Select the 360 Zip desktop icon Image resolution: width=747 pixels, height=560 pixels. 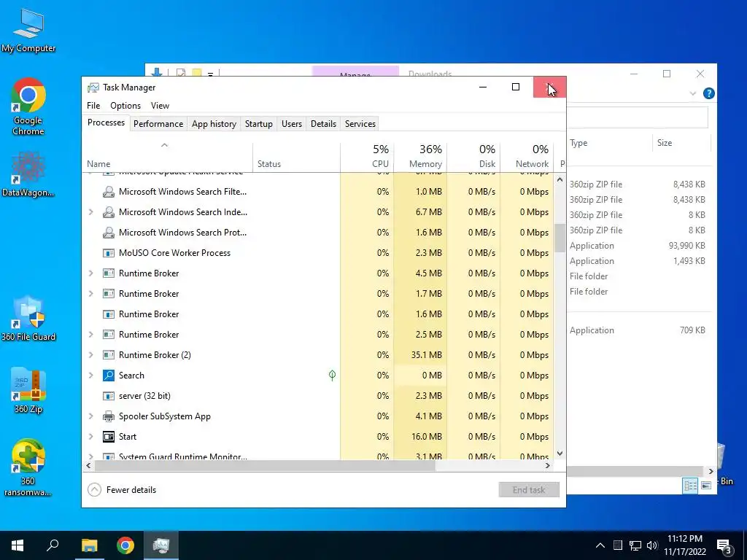(x=28, y=391)
